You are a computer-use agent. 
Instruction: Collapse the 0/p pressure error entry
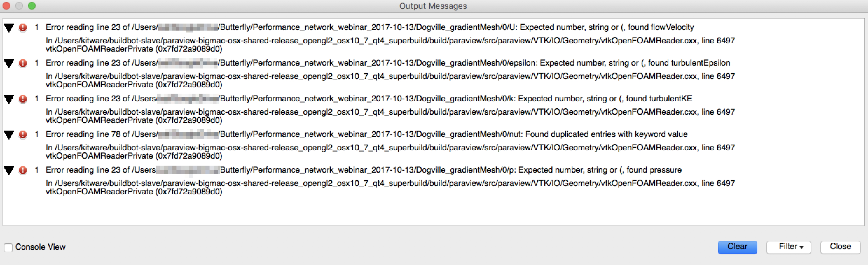pyautogui.click(x=9, y=170)
